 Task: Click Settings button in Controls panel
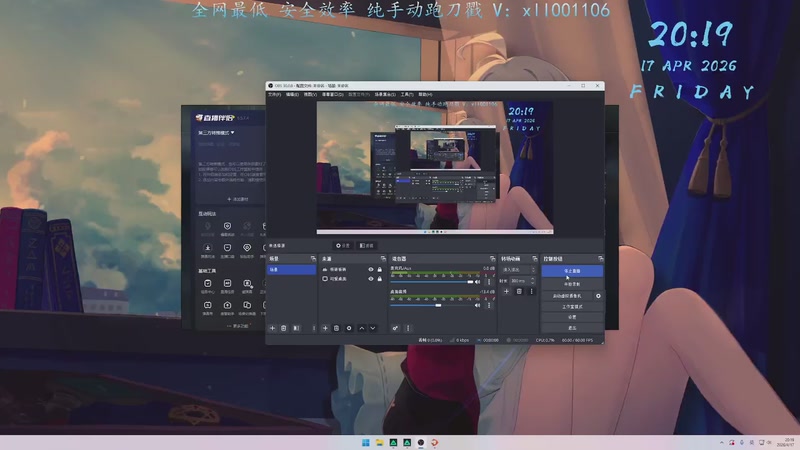tap(572, 317)
